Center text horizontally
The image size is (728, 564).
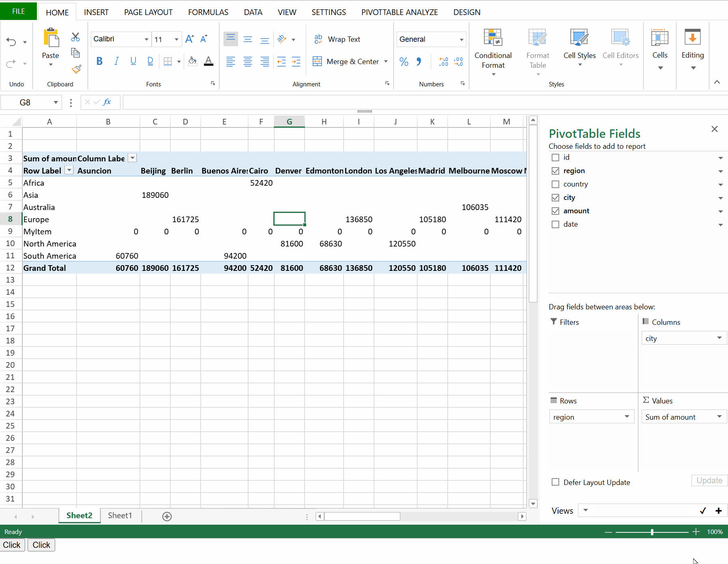248,62
